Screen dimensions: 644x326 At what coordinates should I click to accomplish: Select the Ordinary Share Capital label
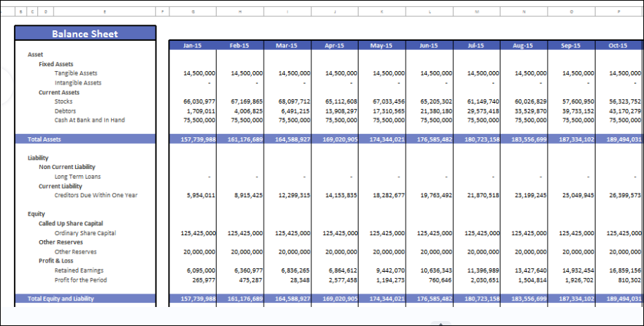(x=85, y=233)
